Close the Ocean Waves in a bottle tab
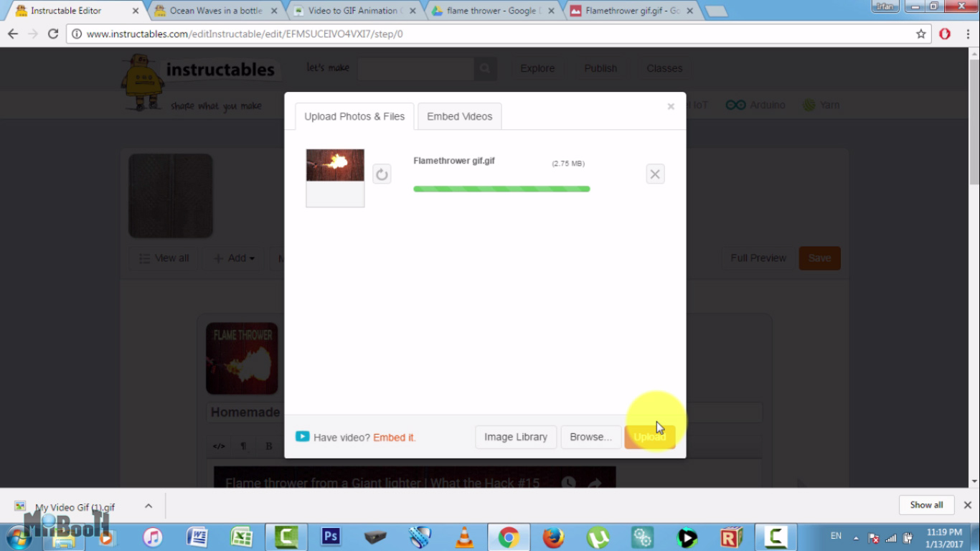The image size is (980, 551). click(274, 11)
